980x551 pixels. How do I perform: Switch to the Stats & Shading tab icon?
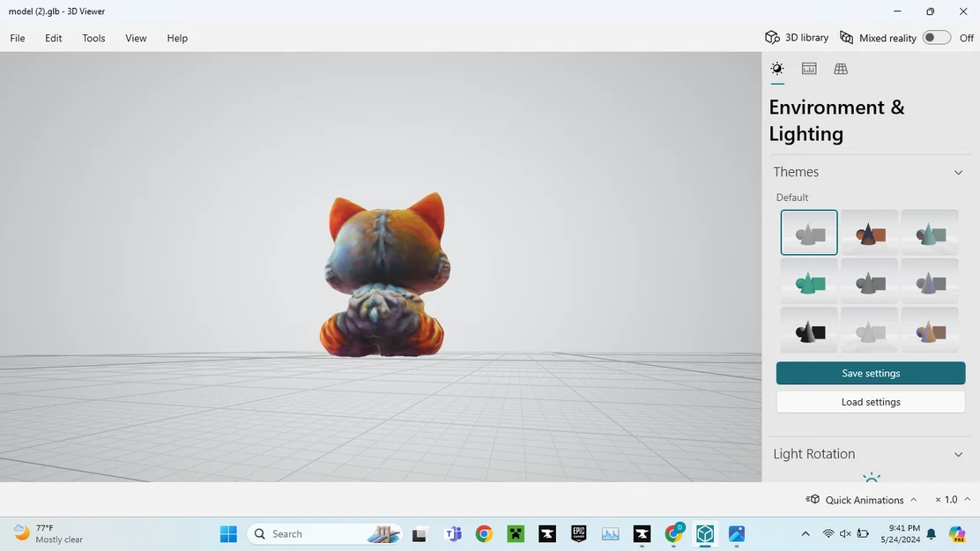click(809, 69)
